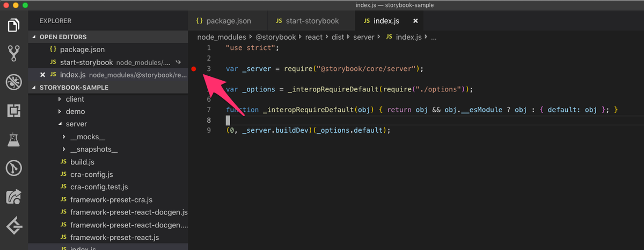Click the braces icon beside package.json in Open Editors
Screen dimensions: 644x250
pos(53,49)
